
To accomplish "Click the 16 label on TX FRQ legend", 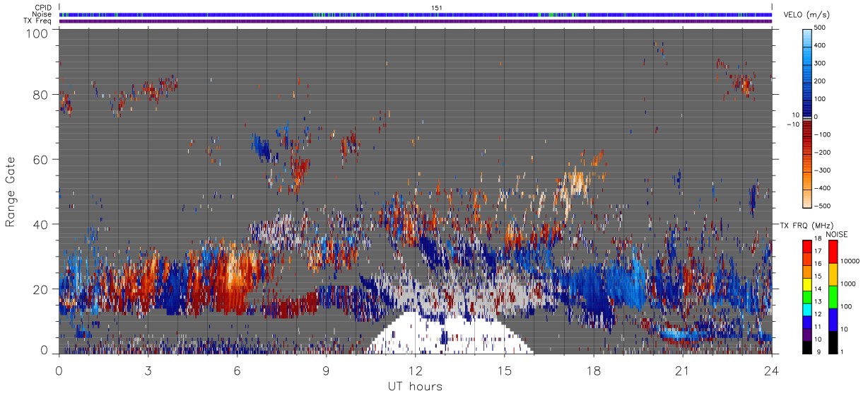I will (818, 264).
